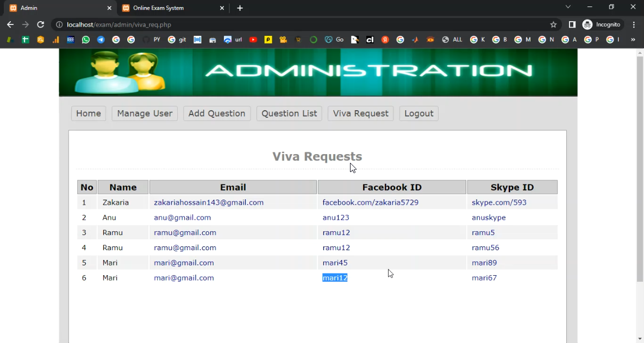Open the WhatsApp bookmark
This screenshot has width=644, height=343.
point(86,40)
